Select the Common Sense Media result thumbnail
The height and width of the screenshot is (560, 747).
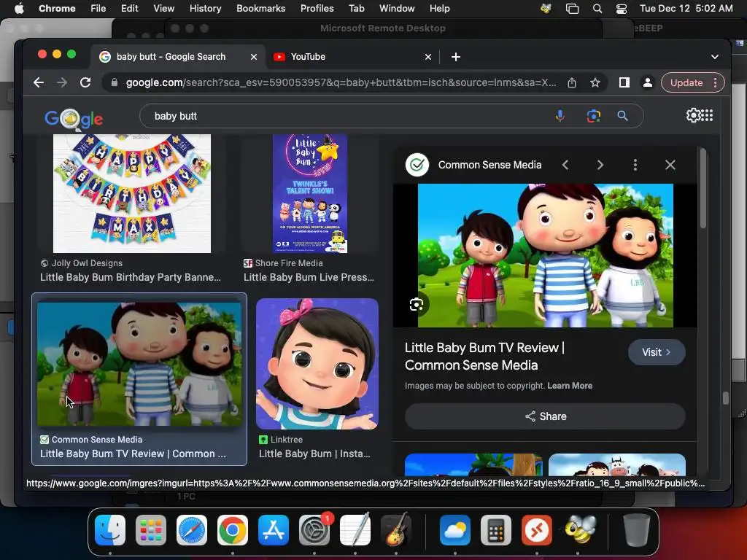click(139, 364)
